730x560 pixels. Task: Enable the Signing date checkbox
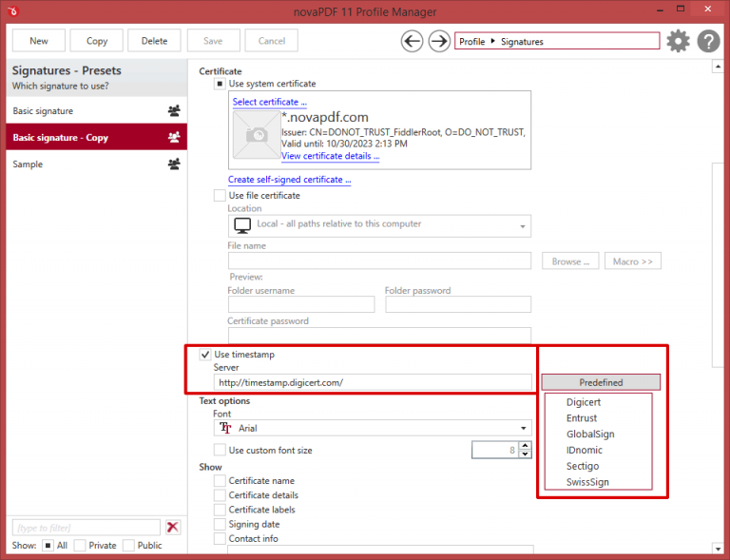pos(221,524)
